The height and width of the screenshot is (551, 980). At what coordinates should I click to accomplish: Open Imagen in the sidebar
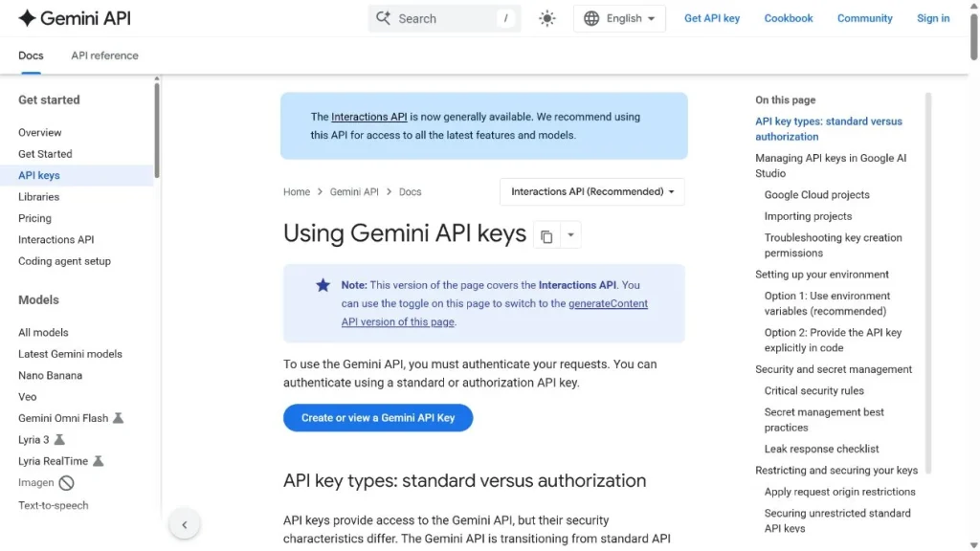point(35,482)
